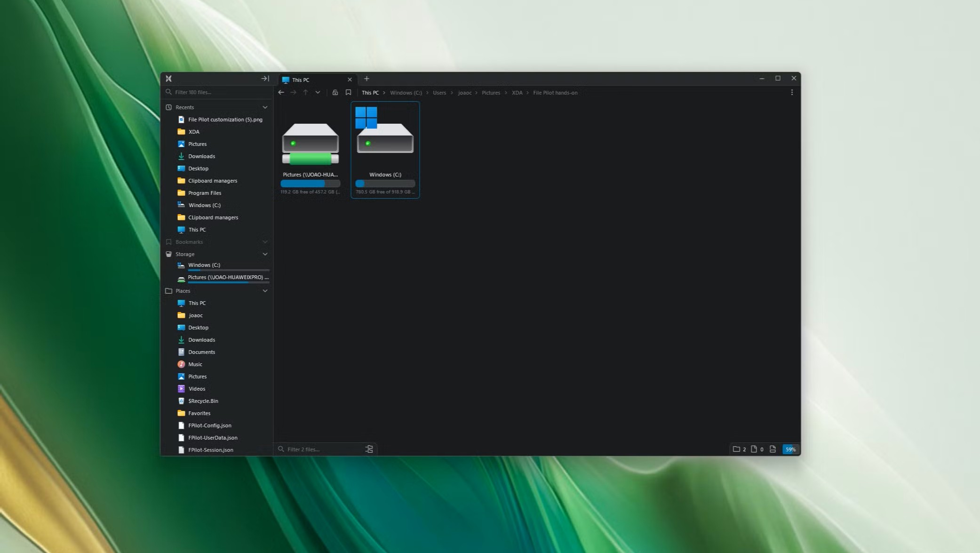Open a new tab with plus button
The width and height of the screenshot is (980, 553).
pos(367,79)
